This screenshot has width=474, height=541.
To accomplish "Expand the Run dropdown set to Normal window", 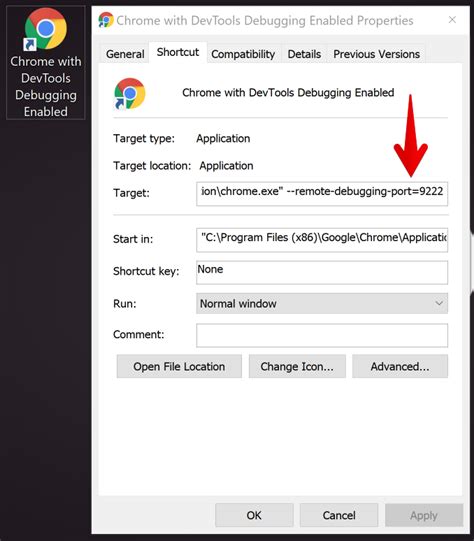I will pos(322,304).
